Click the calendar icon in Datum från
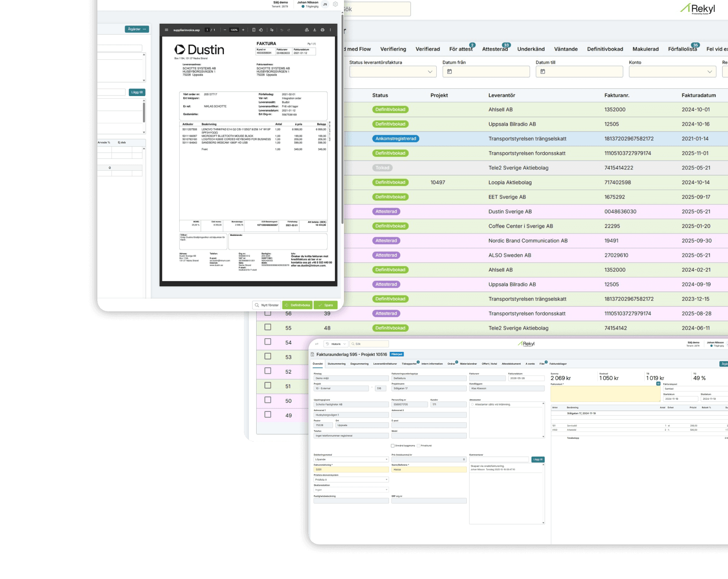 pyautogui.click(x=450, y=71)
